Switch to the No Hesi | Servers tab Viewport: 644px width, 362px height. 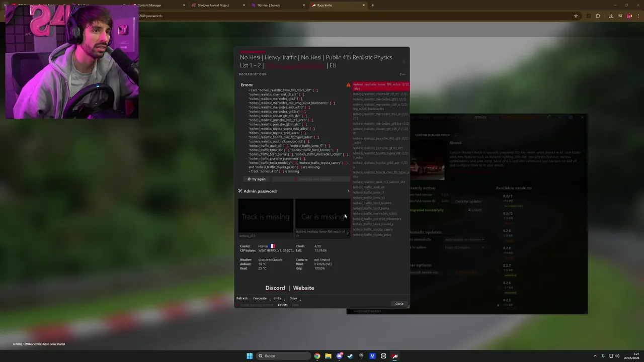pyautogui.click(x=277, y=5)
